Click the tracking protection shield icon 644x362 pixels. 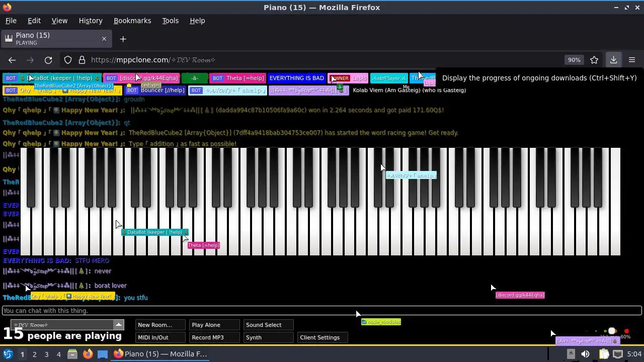point(68,60)
